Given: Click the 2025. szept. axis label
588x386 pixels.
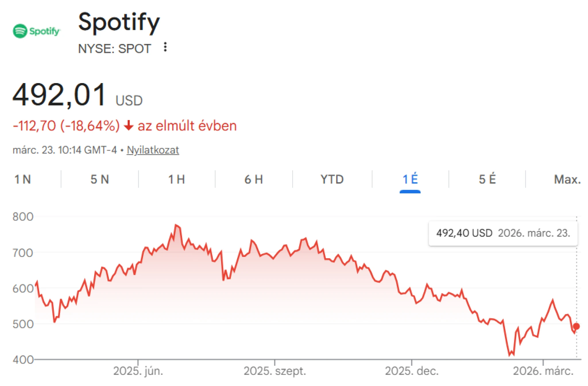Looking at the screenshot, I should 275,371.
